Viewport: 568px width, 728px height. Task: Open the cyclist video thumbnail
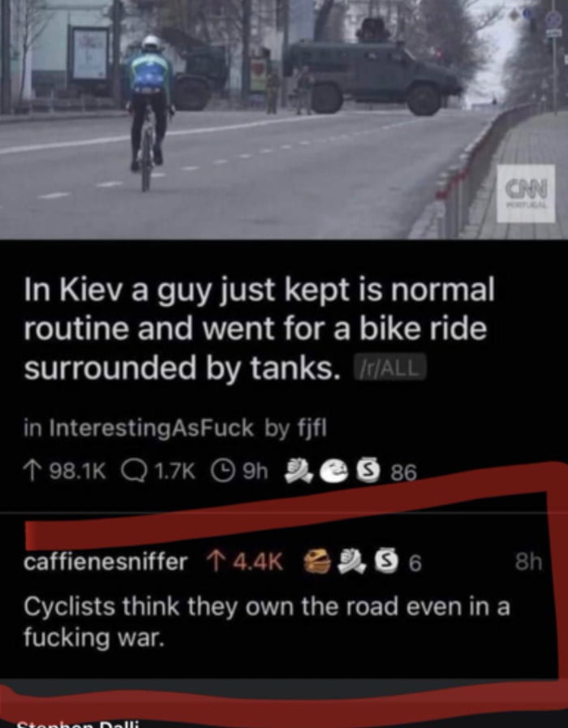click(284, 119)
